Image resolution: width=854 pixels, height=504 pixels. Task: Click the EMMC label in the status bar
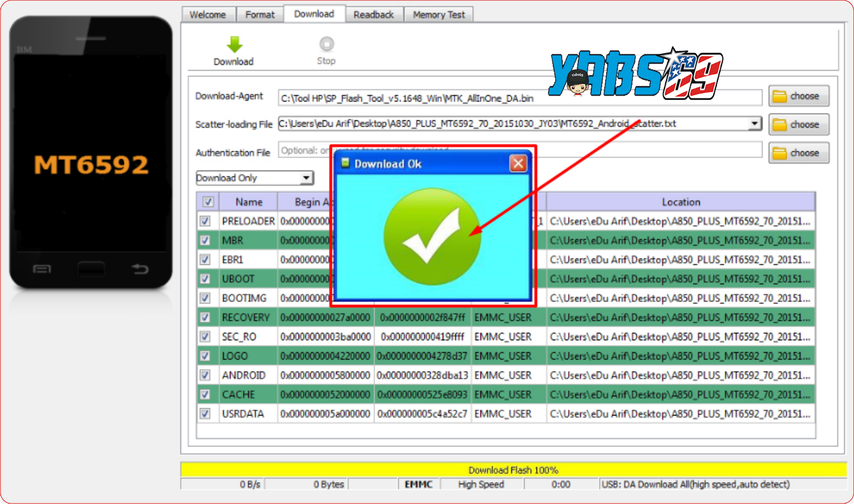(418, 484)
